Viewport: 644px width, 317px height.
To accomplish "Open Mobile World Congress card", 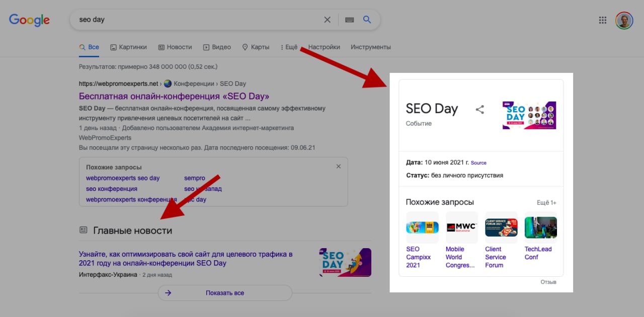I will coord(461,240).
